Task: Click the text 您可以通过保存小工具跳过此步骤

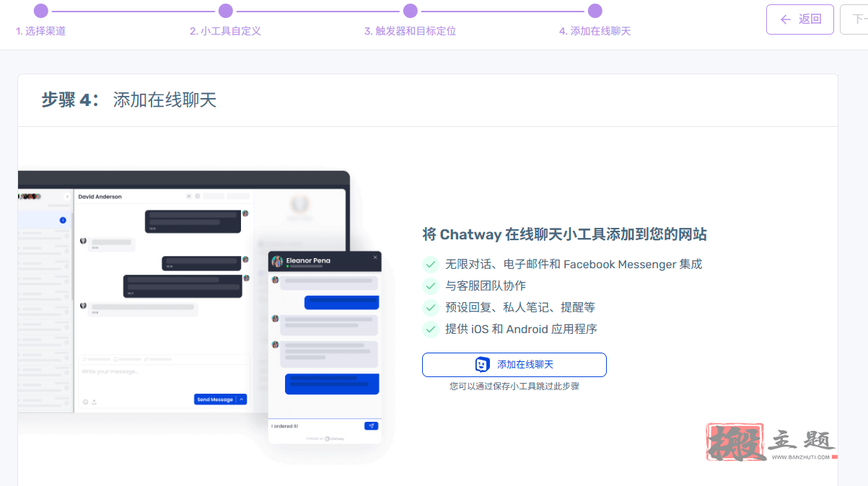Action: pyautogui.click(x=514, y=386)
